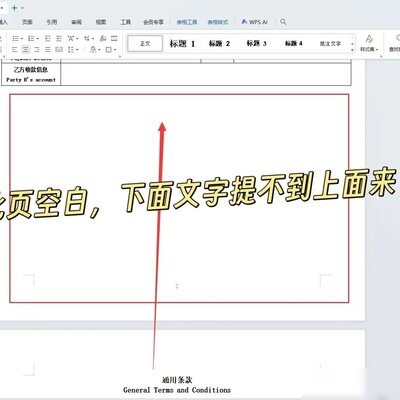
Task: Click the shading fill icon
Action: (93, 50)
